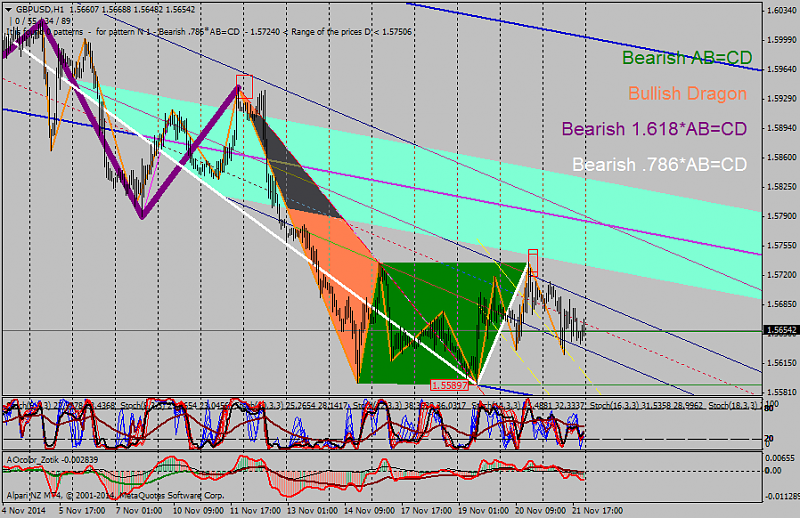Click the Bullish Dragon legend text

pyautogui.click(x=687, y=94)
